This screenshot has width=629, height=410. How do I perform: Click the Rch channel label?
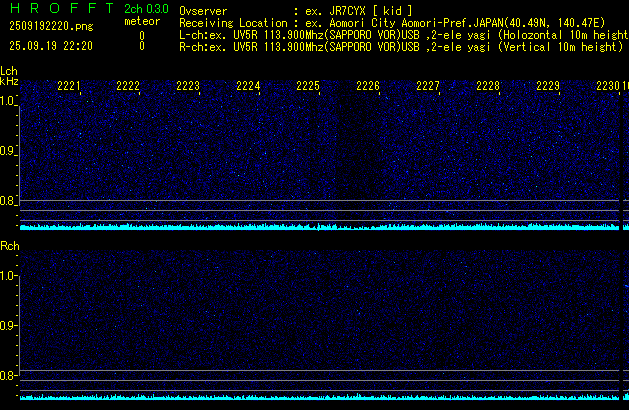tap(9, 246)
